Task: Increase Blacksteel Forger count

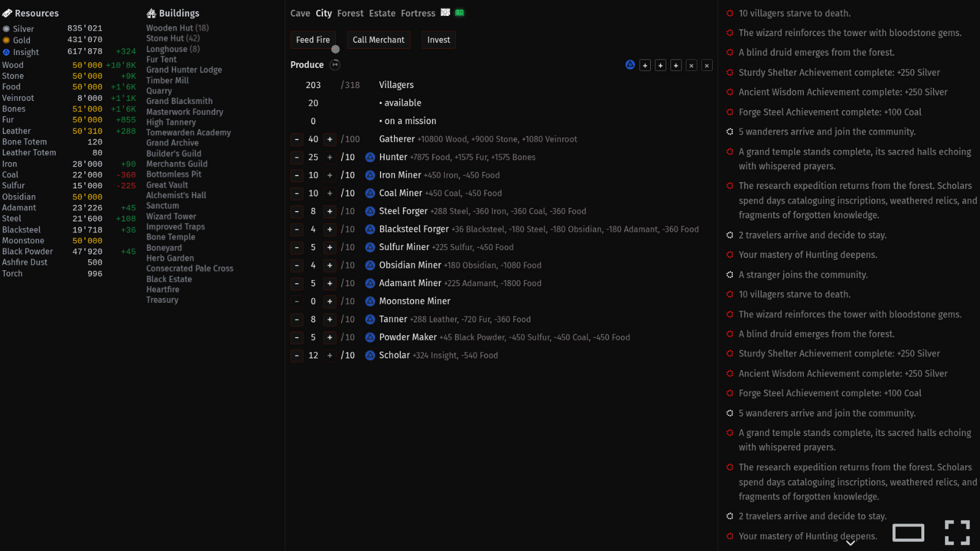Action: (x=330, y=229)
